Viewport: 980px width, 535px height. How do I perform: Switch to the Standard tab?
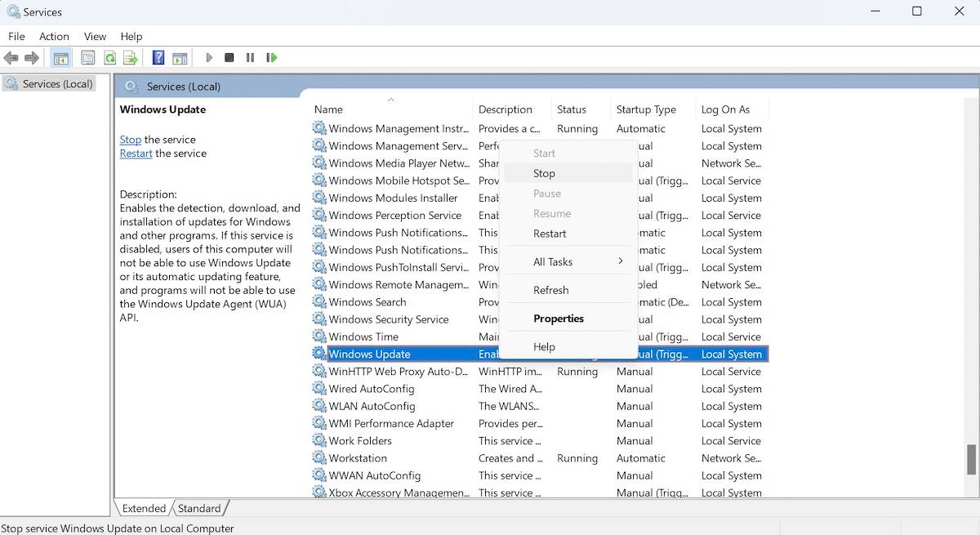pyautogui.click(x=199, y=508)
